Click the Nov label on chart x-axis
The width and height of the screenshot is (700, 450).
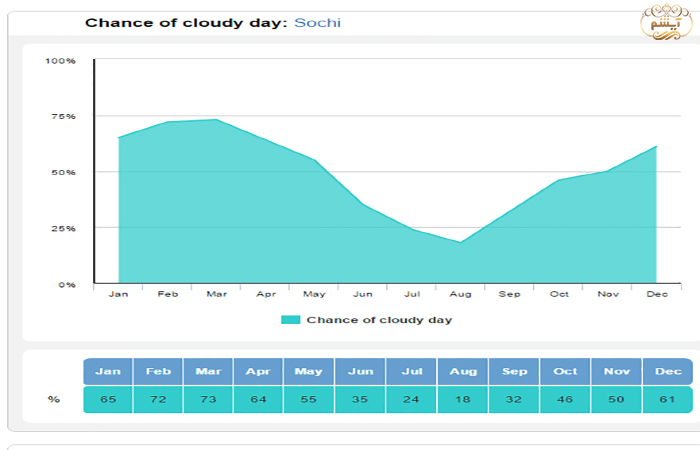click(608, 294)
